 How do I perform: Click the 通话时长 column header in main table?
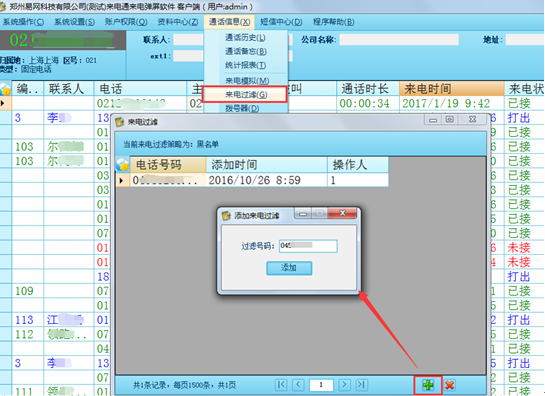point(368,89)
